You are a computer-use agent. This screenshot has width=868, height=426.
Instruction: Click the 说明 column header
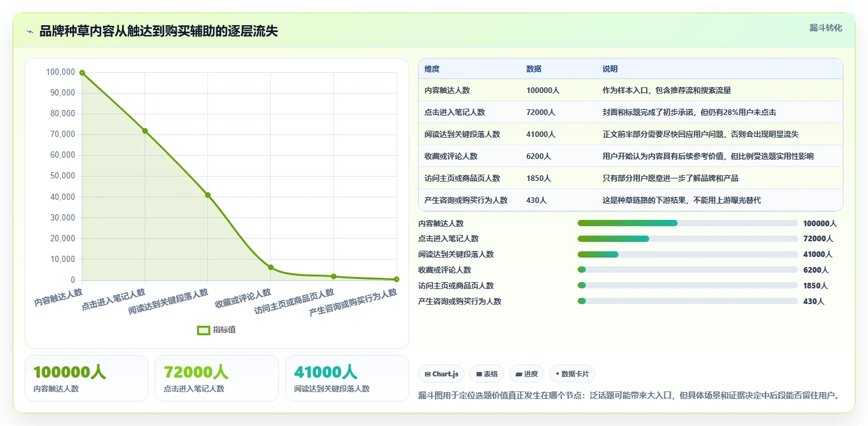coord(610,69)
